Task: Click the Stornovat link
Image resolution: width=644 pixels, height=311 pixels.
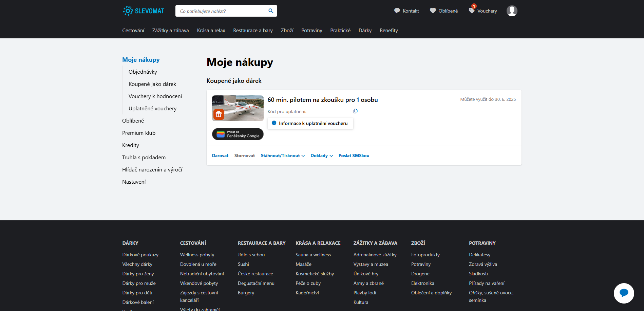Action: (x=245, y=155)
